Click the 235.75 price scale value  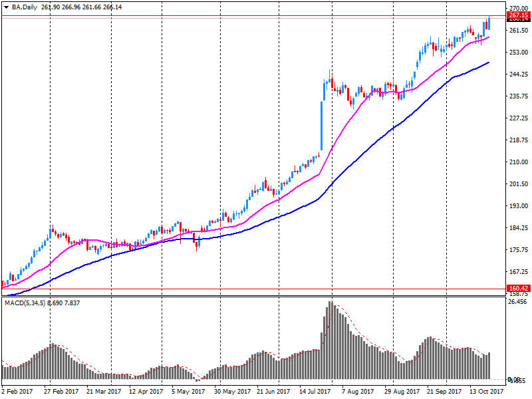519,96
